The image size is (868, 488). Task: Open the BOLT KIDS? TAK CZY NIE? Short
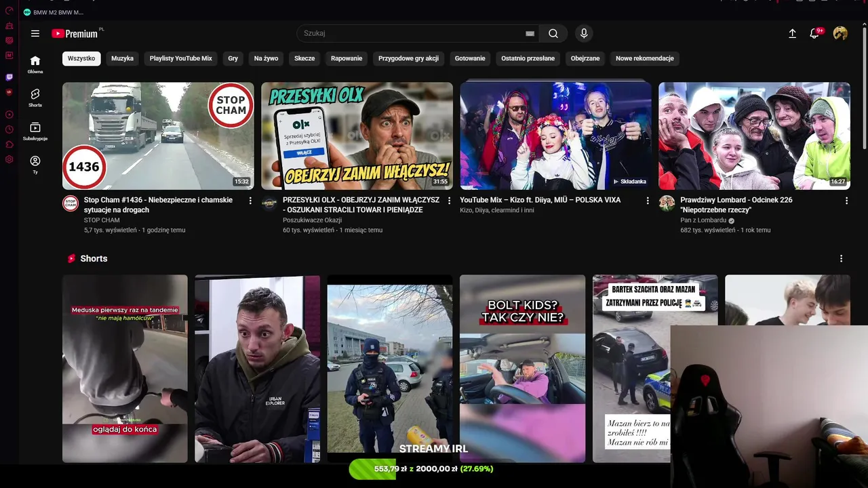[522, 369]
